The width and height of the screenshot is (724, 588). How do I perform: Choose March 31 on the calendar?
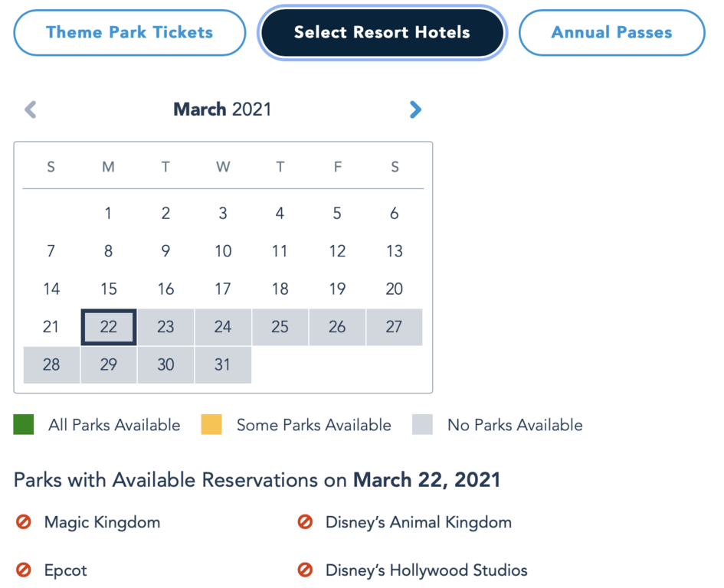coord(223,365)
